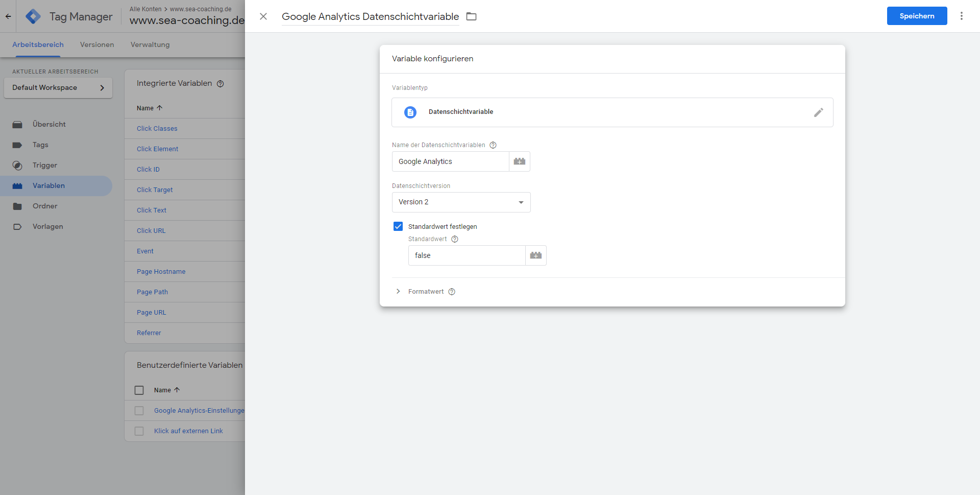
Task: Click the Trigger sidebar icon
Action: pos(17,166)
